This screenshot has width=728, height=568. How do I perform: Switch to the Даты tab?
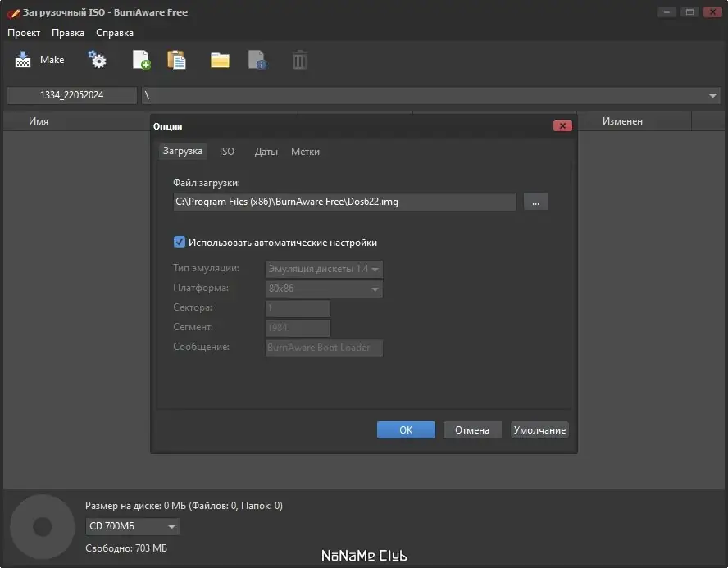pyautogui.click(x=266, y=152)
